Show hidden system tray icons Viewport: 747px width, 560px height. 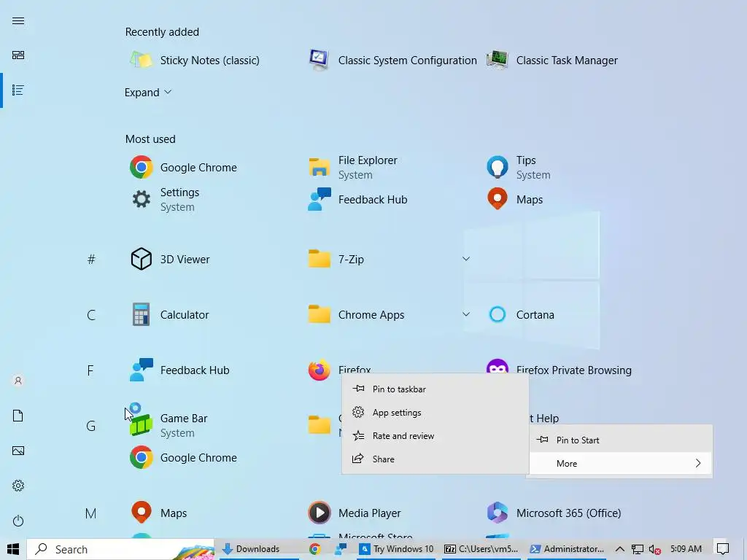tap(619, 549)
